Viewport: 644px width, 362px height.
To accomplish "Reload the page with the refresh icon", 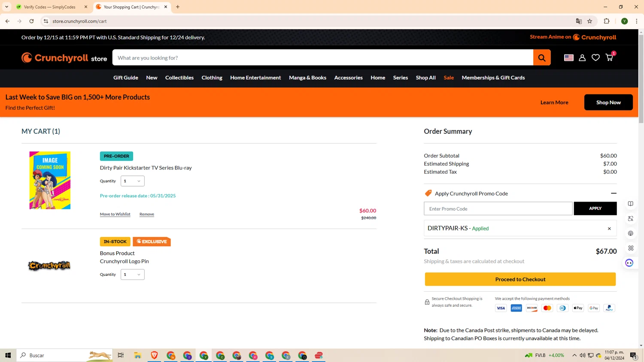I will tap(31, 21).
